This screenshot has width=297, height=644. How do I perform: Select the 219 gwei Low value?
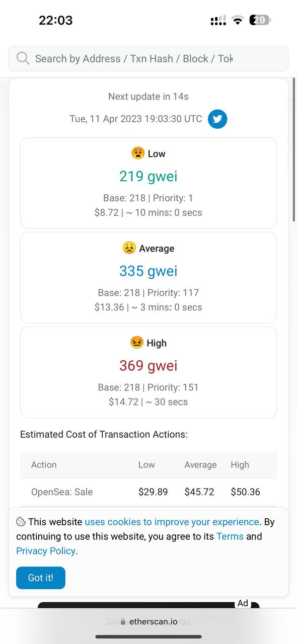click(148, 177)
